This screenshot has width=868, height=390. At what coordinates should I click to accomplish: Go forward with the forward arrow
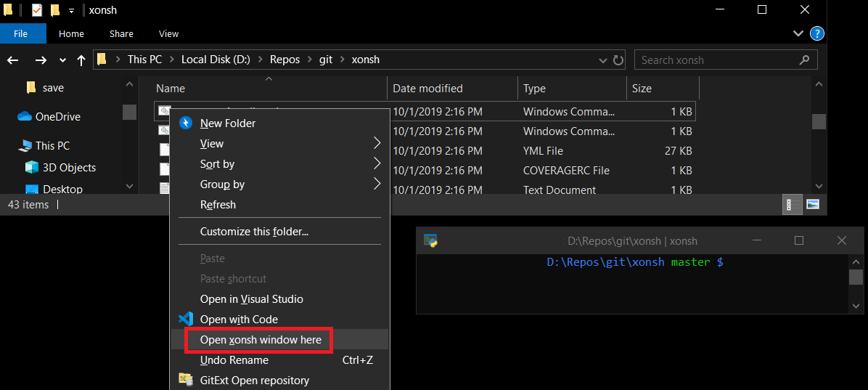click(x=41, y=60)
